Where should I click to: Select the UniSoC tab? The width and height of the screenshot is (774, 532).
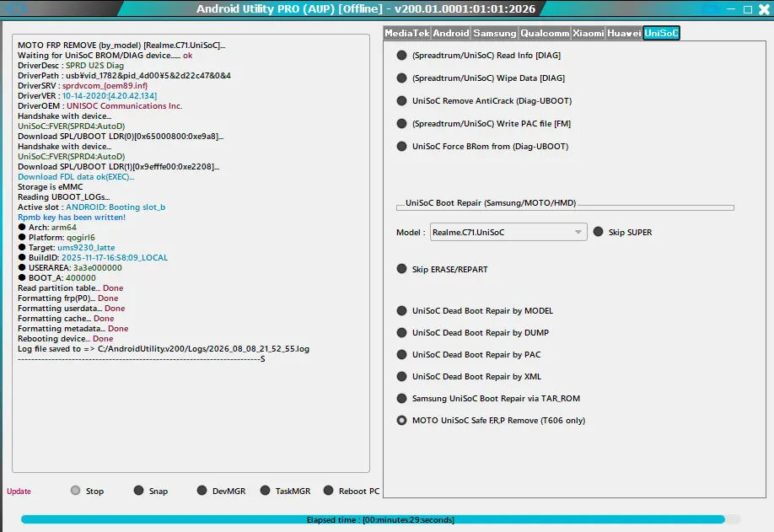[x=662, y=33]
